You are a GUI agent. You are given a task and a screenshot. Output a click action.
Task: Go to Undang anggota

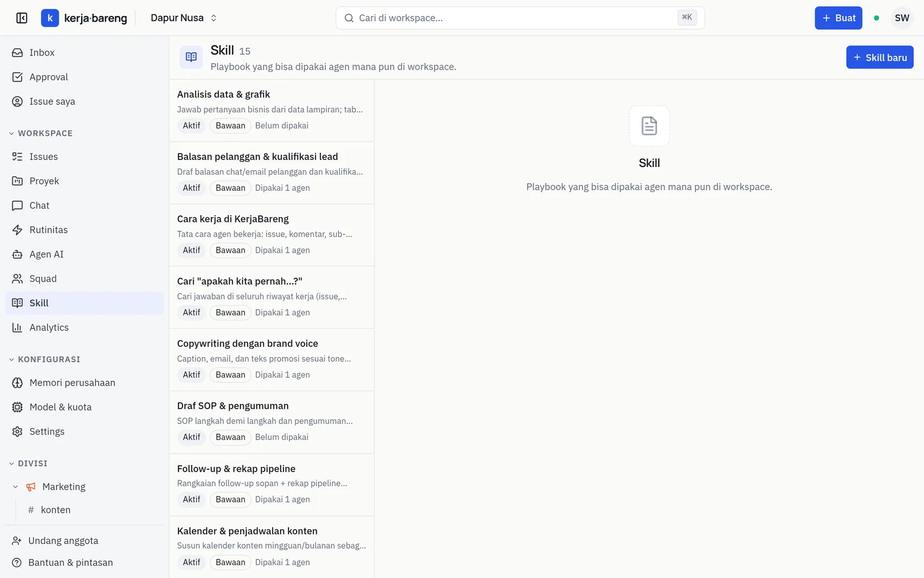pyautogui.click(x=85, y=540)
